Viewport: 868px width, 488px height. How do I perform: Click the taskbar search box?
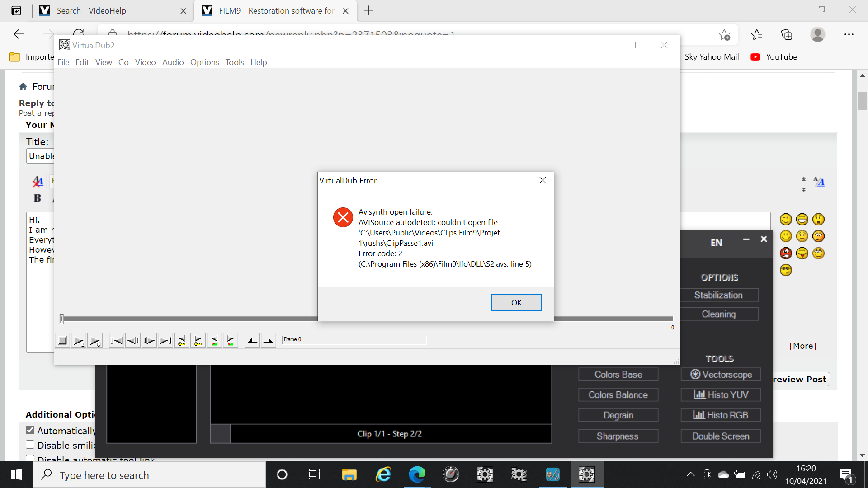click(x=149, y=475)
